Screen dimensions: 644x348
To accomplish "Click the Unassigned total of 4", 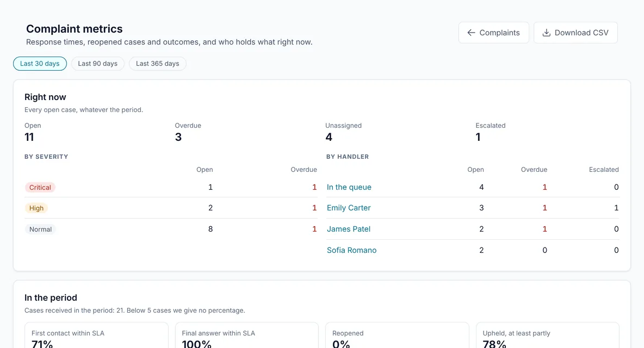I will pyautogui.click(x=329, y=137).
